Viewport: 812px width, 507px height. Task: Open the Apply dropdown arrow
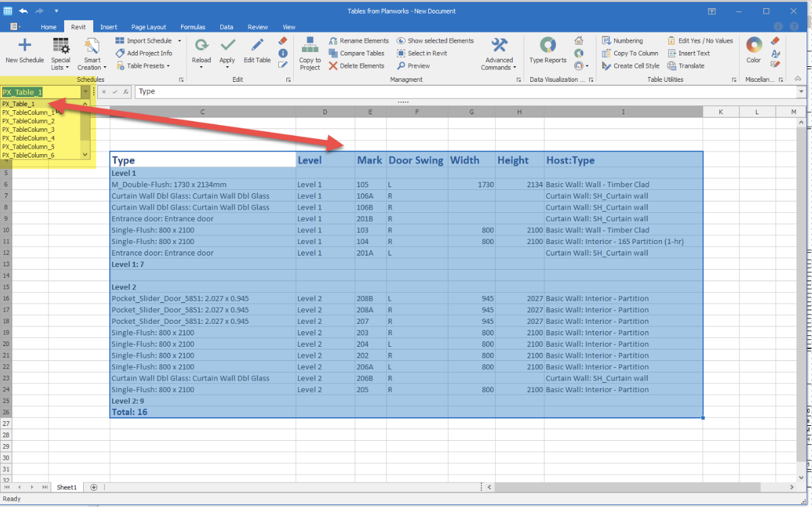(x=227, y=68)
